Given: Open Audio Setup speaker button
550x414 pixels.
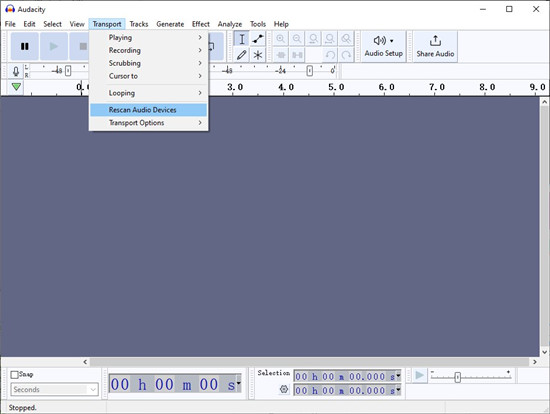Looking at the screenshot, I should [383, 46].
